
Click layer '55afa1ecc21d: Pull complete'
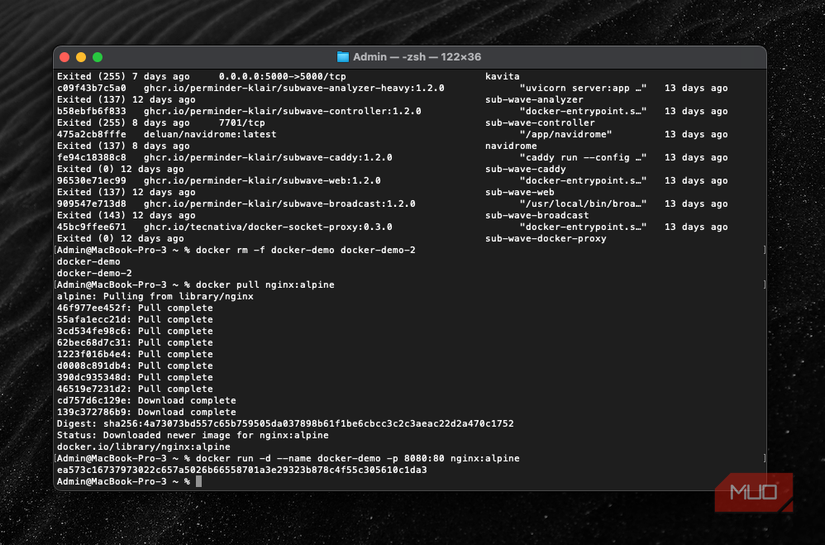[x=135, y=319]
